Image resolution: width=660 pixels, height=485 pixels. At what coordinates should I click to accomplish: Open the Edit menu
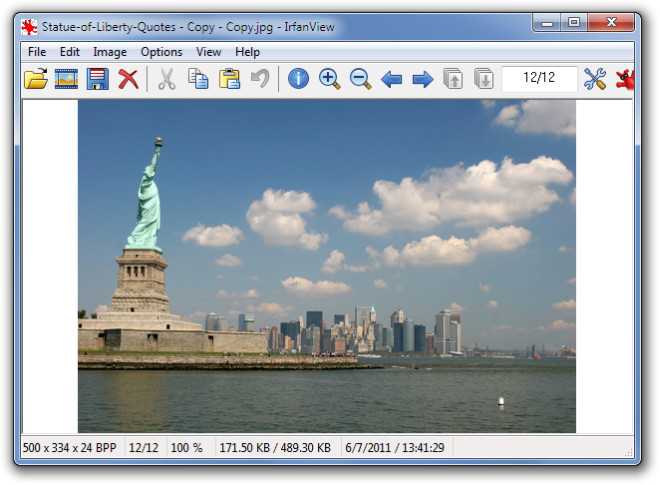point(69,52)
